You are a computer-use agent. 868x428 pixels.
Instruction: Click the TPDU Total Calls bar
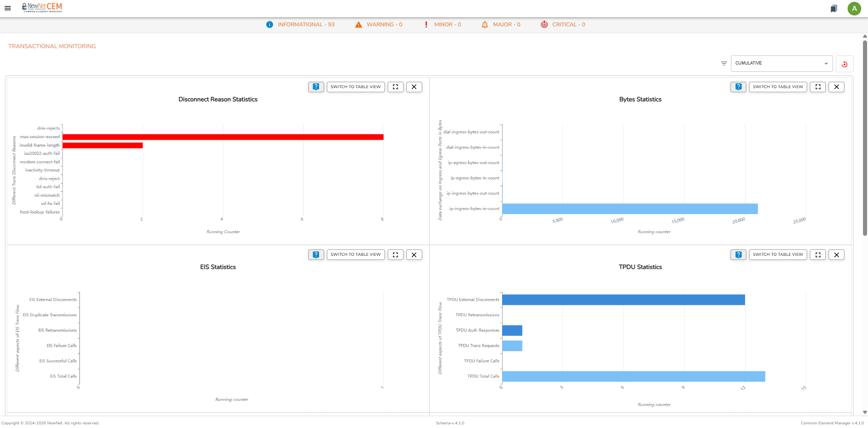pos(634,376)
